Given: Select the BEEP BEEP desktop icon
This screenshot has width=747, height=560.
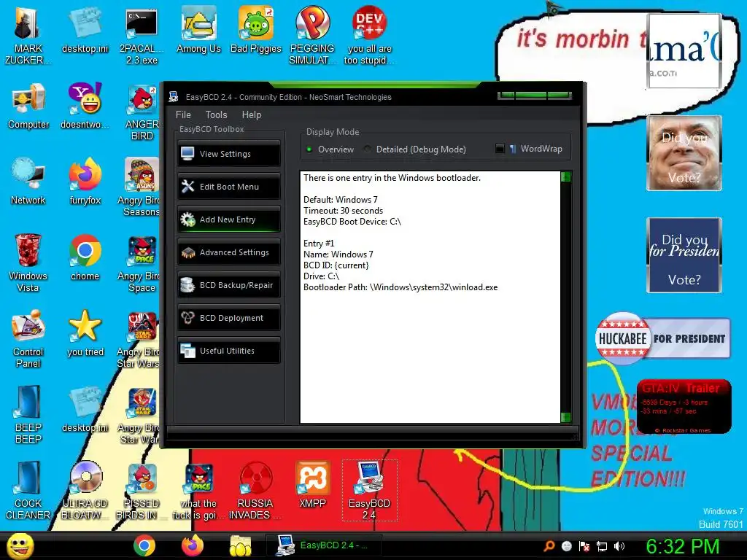Looking at the screenshot, I should click(x=28, y=414).
